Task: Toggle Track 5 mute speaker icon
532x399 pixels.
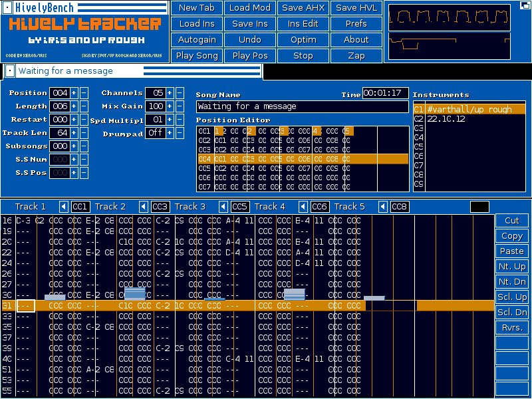Action: point(383,207)
